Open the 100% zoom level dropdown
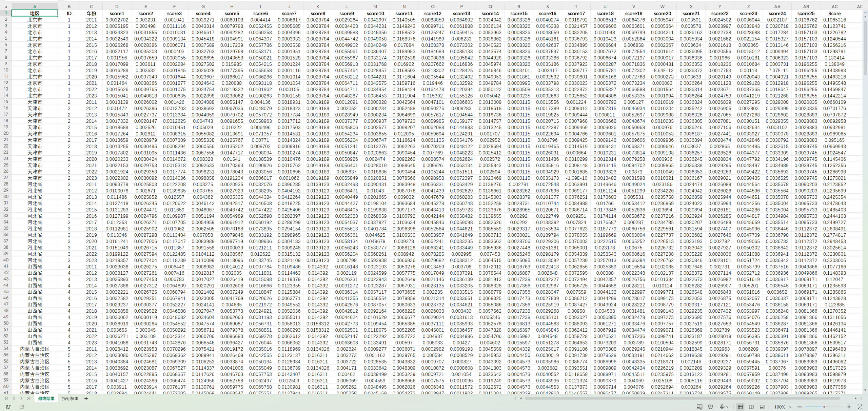Viewport: 868px width, 411px height. click(x=790, y=407)
